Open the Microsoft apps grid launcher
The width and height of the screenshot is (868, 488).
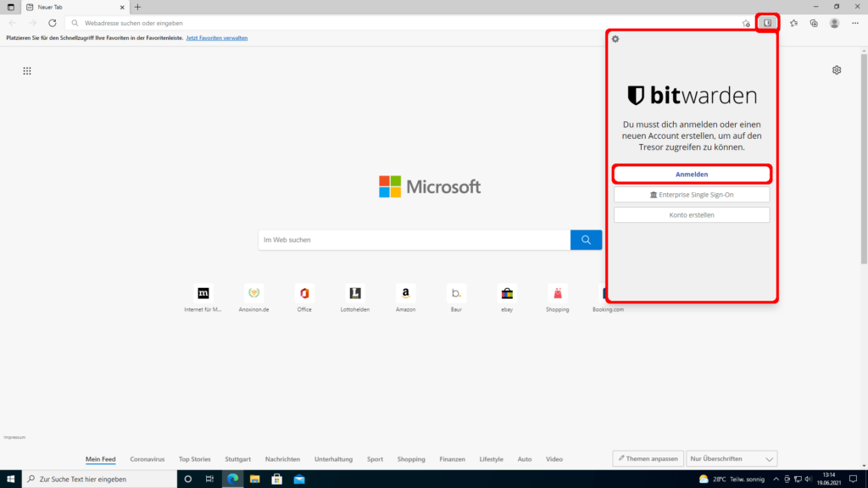tap(27, 71)
